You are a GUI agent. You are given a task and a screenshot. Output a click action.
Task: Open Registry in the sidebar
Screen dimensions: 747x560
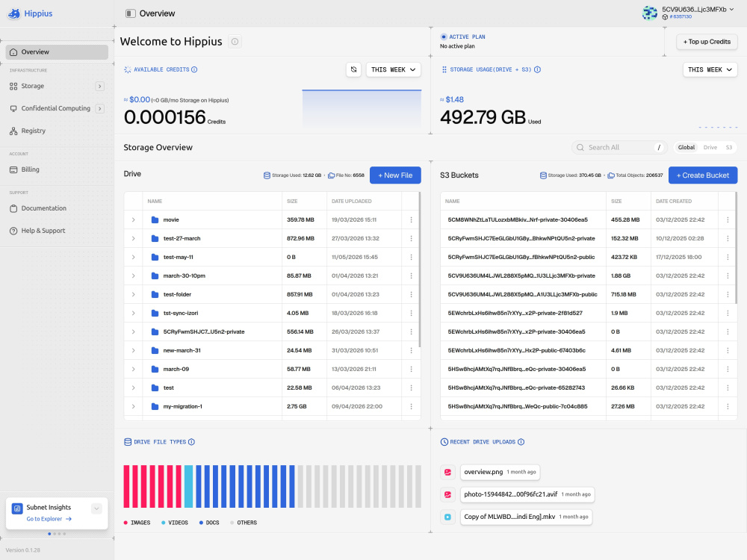pyautogui.click(x=57, y=131)
